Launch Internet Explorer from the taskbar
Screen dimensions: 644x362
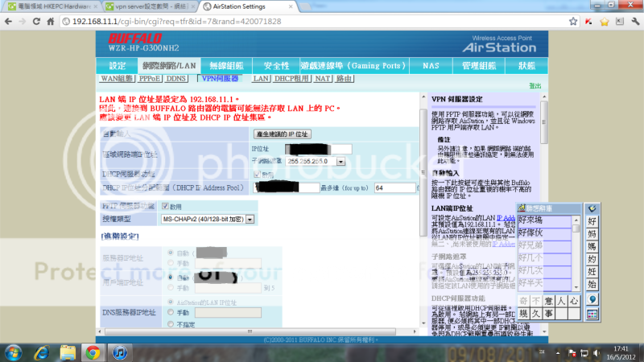pyautogui.click(x=42, y=353)
